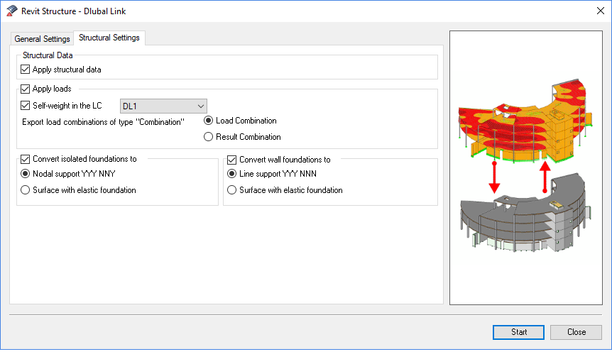612x364 pixels.
Task: Click the Close button
Action: 576,332
